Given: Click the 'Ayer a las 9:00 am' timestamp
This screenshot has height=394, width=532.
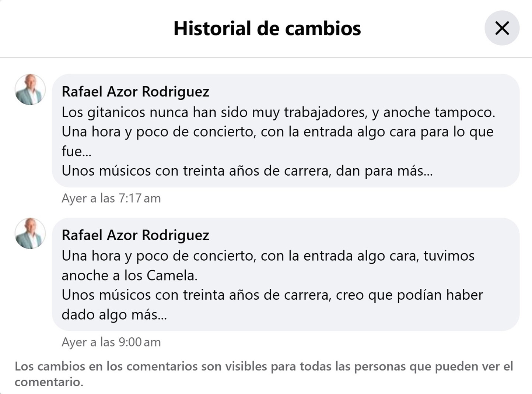Looking at the screenshot, I should coord(111,342).
